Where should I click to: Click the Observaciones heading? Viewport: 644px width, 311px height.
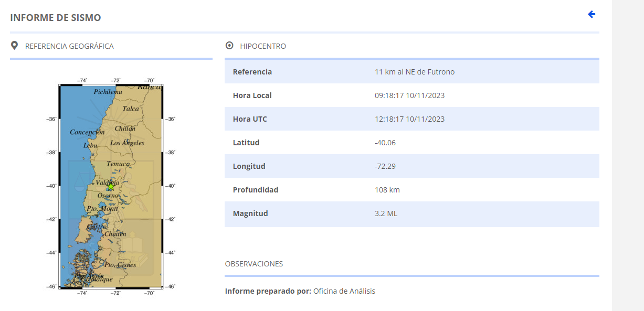[x=254, y=264]
